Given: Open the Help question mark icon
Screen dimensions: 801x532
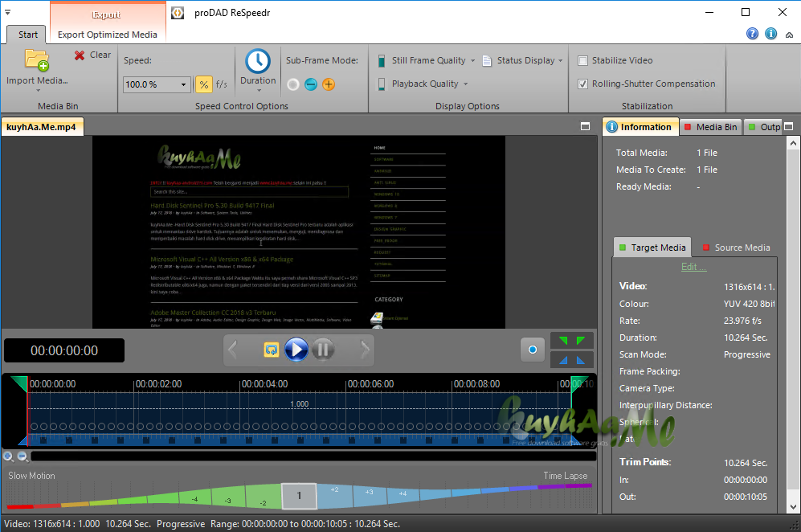Looking at the screenshot, I should click(x=752, y=34).
